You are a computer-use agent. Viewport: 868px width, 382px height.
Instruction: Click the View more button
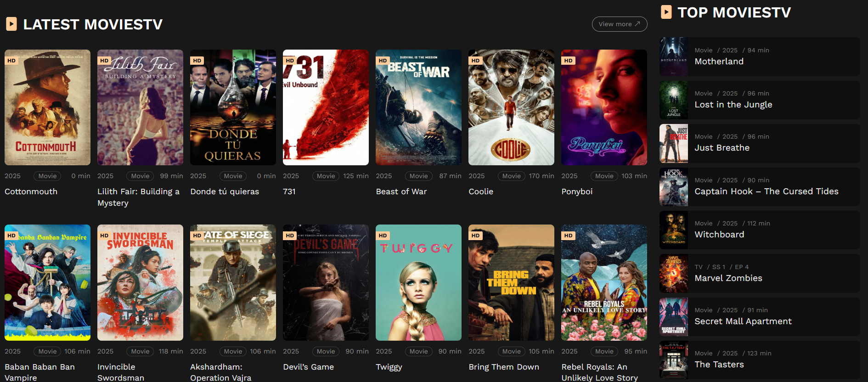619,24
